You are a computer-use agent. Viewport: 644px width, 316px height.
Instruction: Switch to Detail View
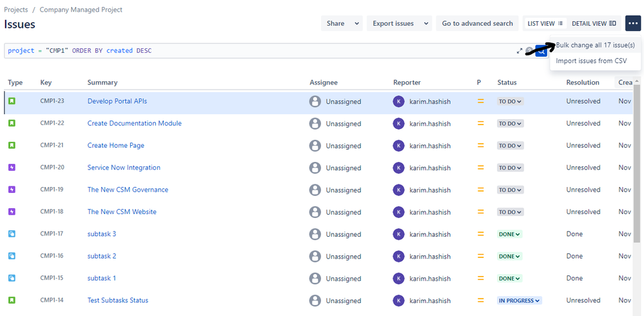click(594, 23)
